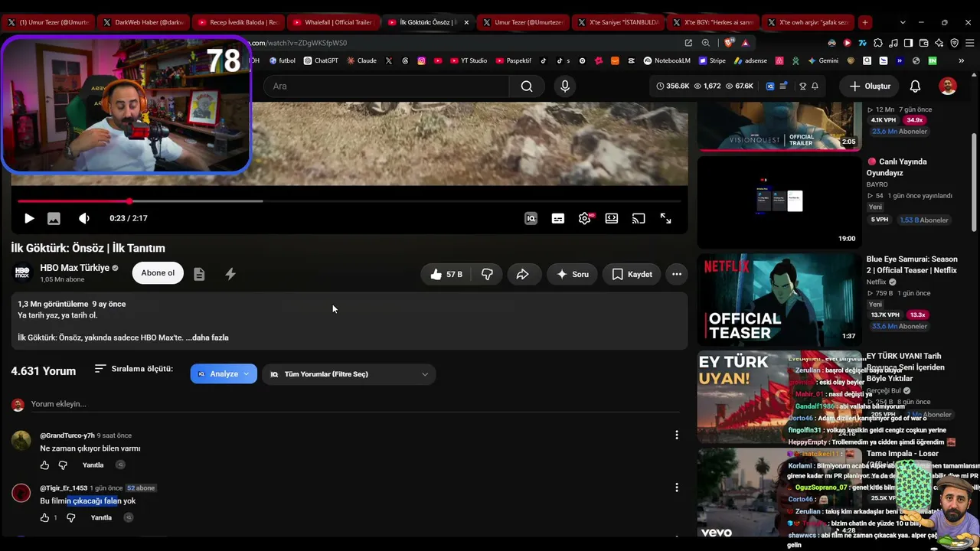Click the Brave shields icon in the address bar
This screenshot has width=980, height=551.
click(x=728, y=43)
